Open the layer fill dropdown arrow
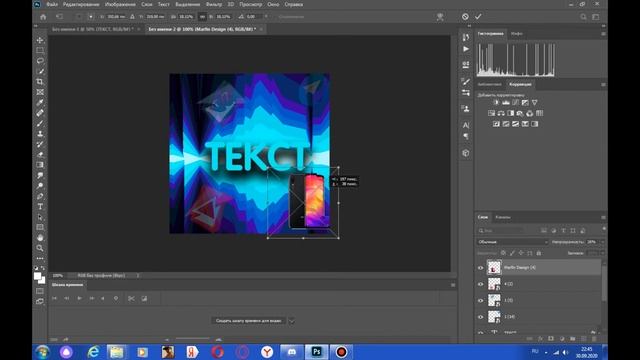 (602, 253)
